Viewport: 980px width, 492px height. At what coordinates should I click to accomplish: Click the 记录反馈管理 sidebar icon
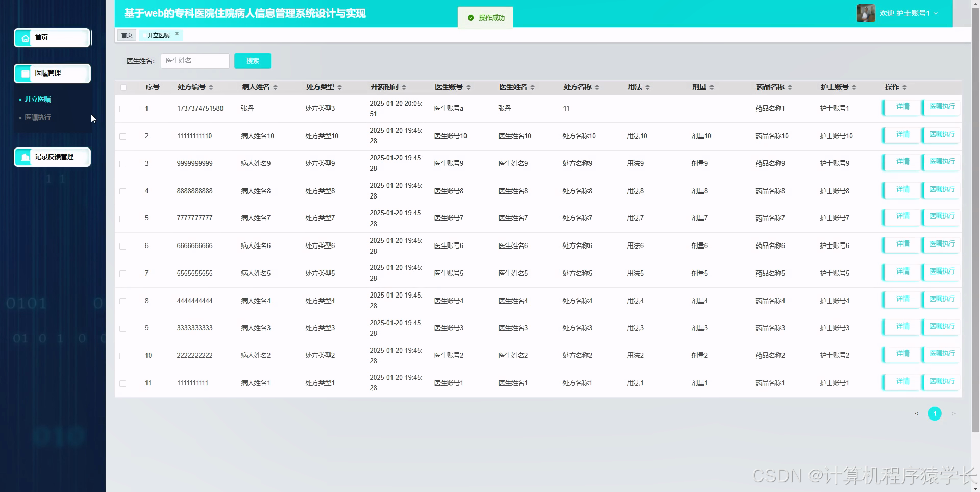point(25,157)
